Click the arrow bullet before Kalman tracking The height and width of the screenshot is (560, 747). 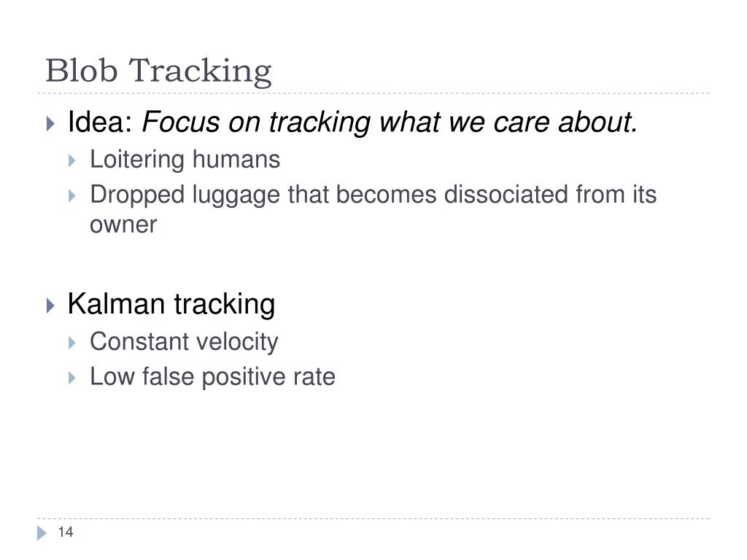[x=50, y=306]
